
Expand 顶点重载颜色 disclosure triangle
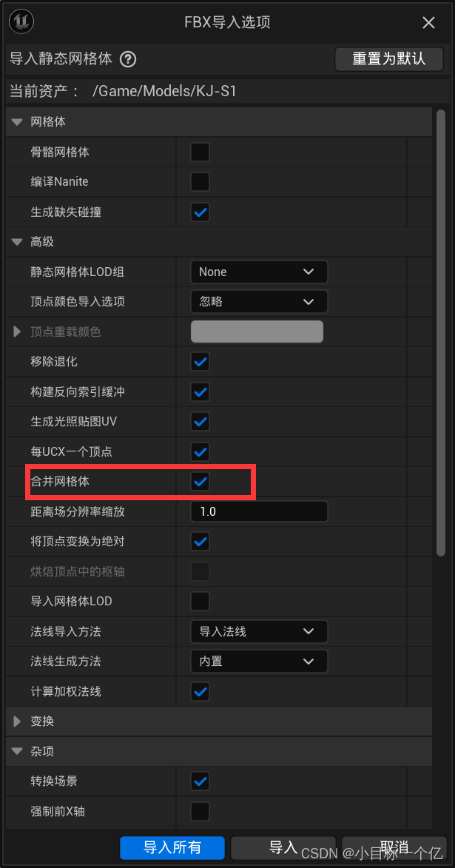[17, 332]
